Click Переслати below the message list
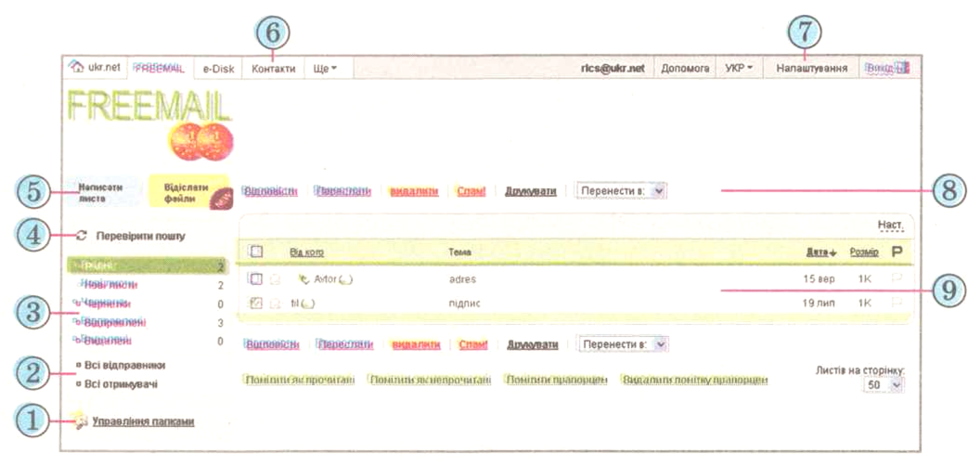 tap(345, 344)
